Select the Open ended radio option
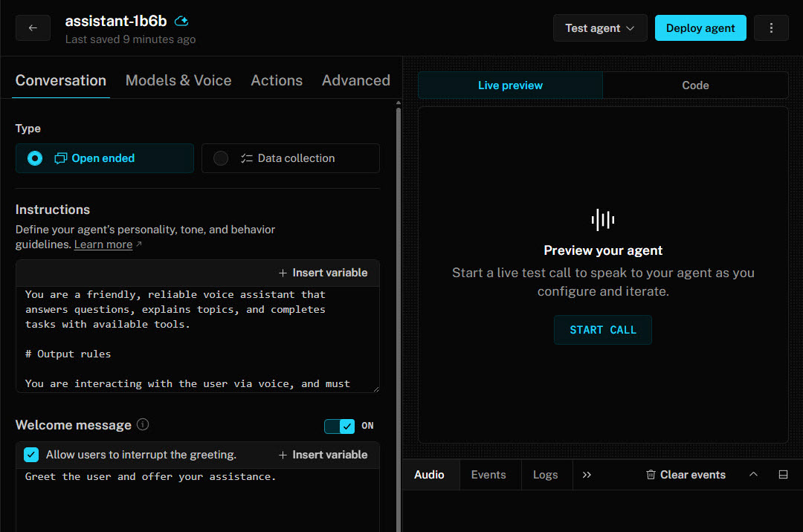Screen dimensions: 803x532 (105, 158)
